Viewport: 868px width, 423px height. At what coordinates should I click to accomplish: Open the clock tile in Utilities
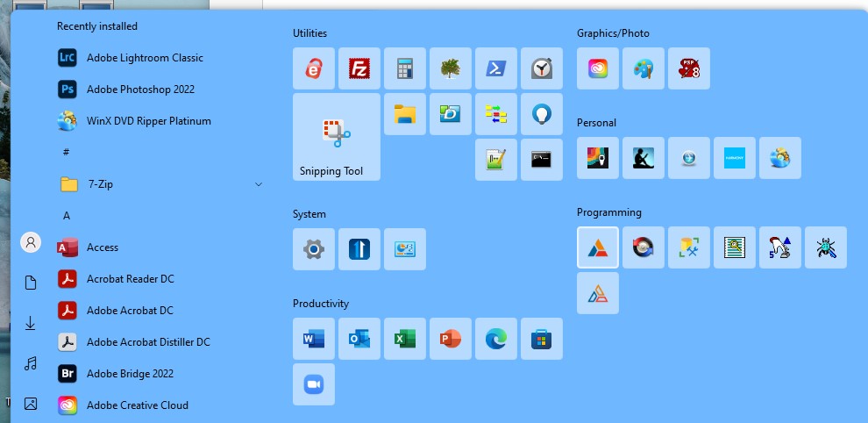pyautogui.click(x=541, y=68)
